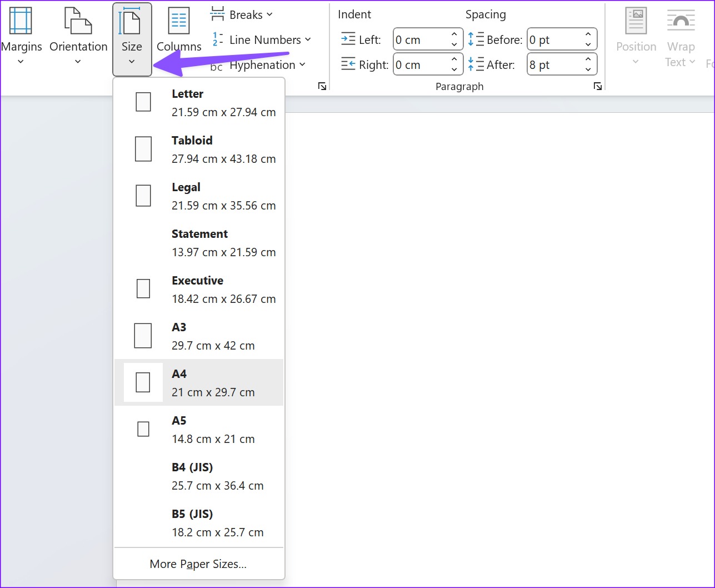Click the Position dropdown chevron
This screenshot has width=715, height=588.
(x=636, y=61)
